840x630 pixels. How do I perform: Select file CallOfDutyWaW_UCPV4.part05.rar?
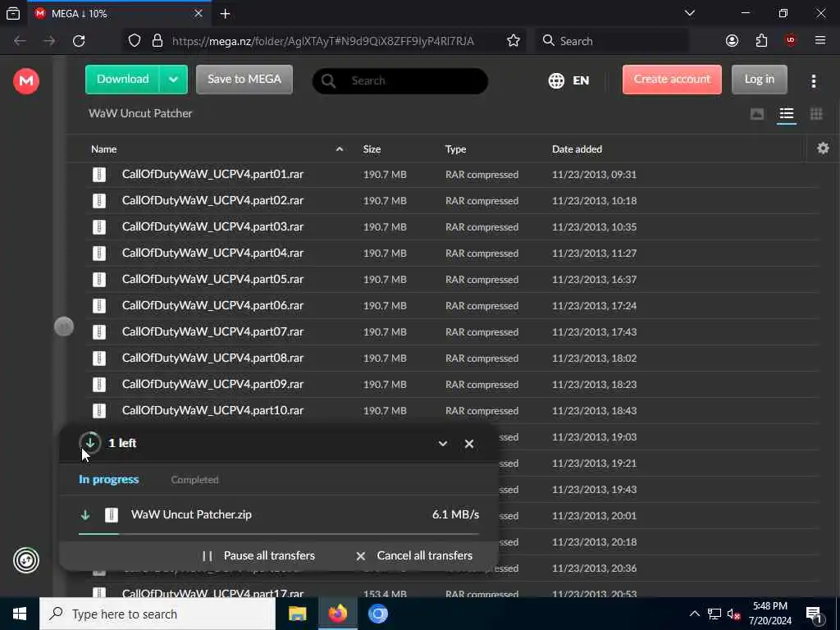pyautogui.click(x=452, y=280)
